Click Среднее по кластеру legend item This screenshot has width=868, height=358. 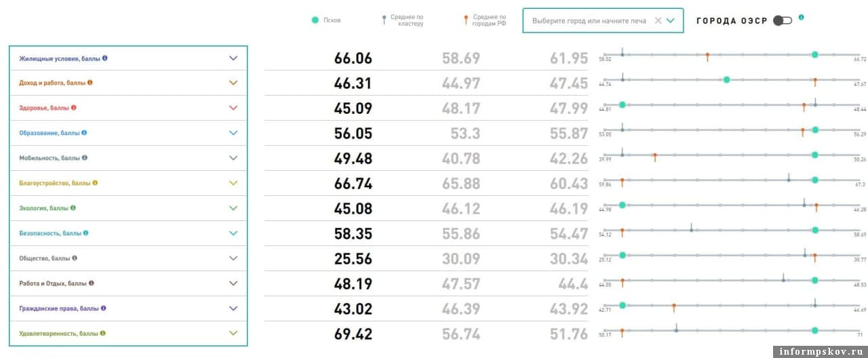[403, 20]
